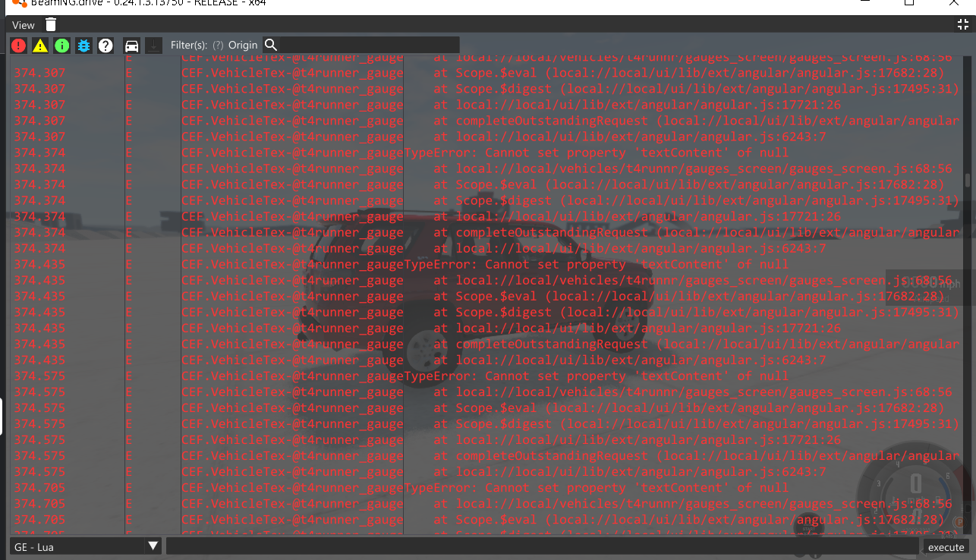Clear the console with the trash icon
The width and height of the screenshot is (976, 560).
[51, 24]
